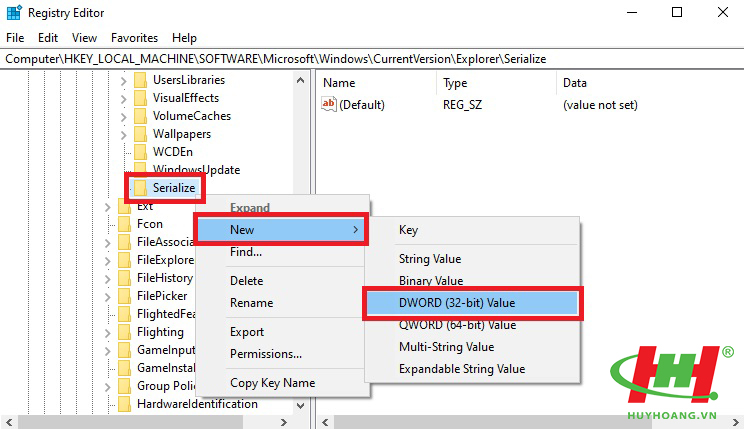Click the FlightedFeatures folder icon
744x429 pixels.
click(x=124, y=314)
